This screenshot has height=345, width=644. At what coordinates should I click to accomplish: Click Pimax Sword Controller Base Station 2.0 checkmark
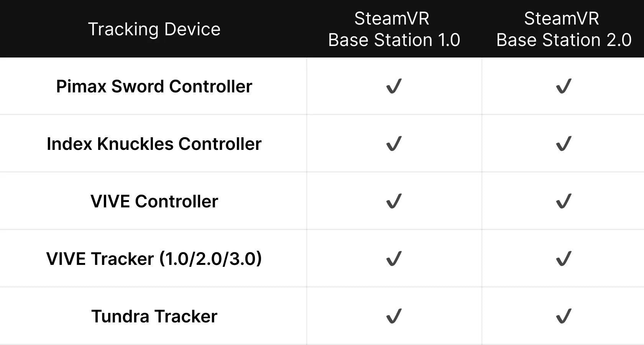(563, 86)
